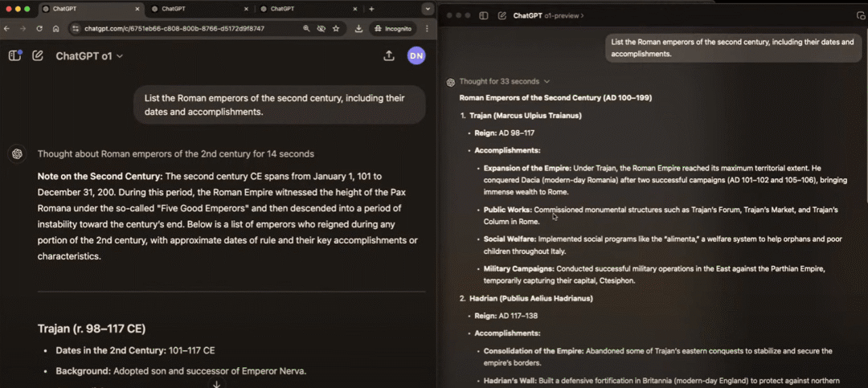The height and width of the screenshot is (388, 868).
Task: Reload the browser page
Action: (x=39, y=28)
